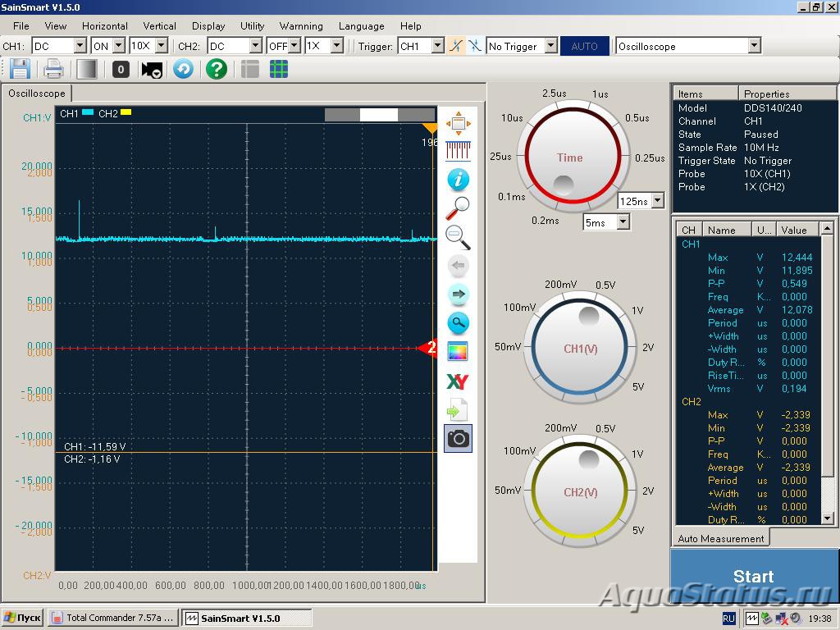Select the zoom in magnifier tool
The image size is (840, 630).
(x=458, y=208)
